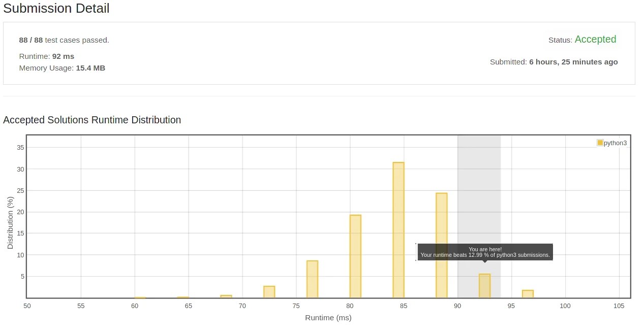Click the bar just below 90 ms
Screen dimensions: 644x336
(442, 245)
